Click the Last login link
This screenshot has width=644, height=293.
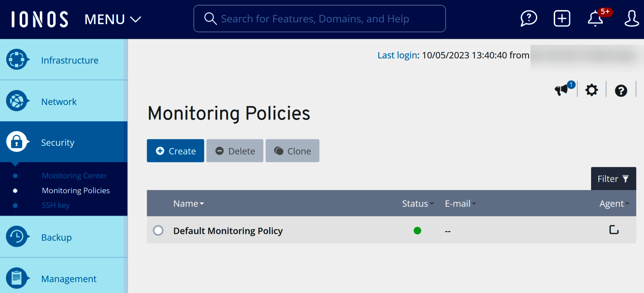click(397, 55)
